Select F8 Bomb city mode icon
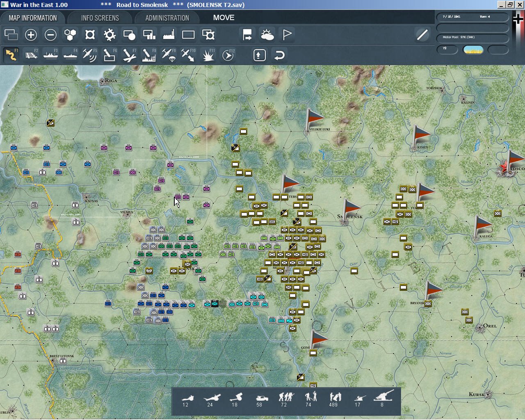Image resolution: width=525 pixels, height=420 pixels. (x=149, y=55)
